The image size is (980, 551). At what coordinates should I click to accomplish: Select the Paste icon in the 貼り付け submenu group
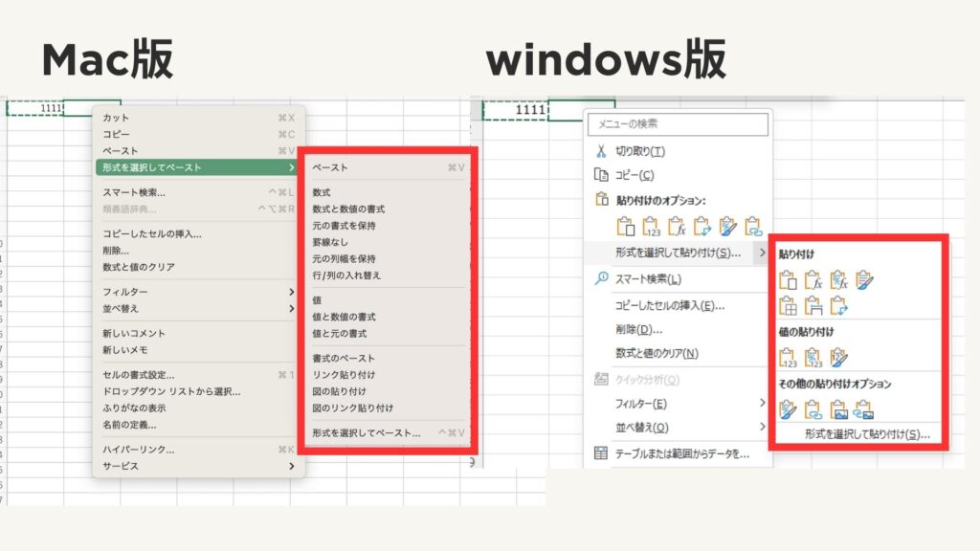(788, 280)
